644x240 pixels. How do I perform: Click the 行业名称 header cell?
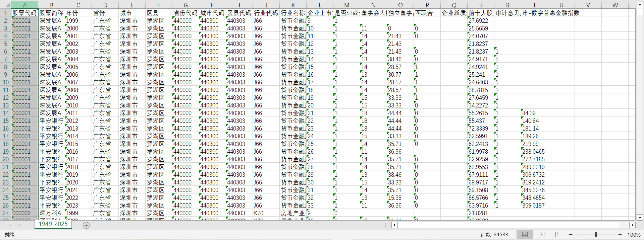(x=293, y=13)
